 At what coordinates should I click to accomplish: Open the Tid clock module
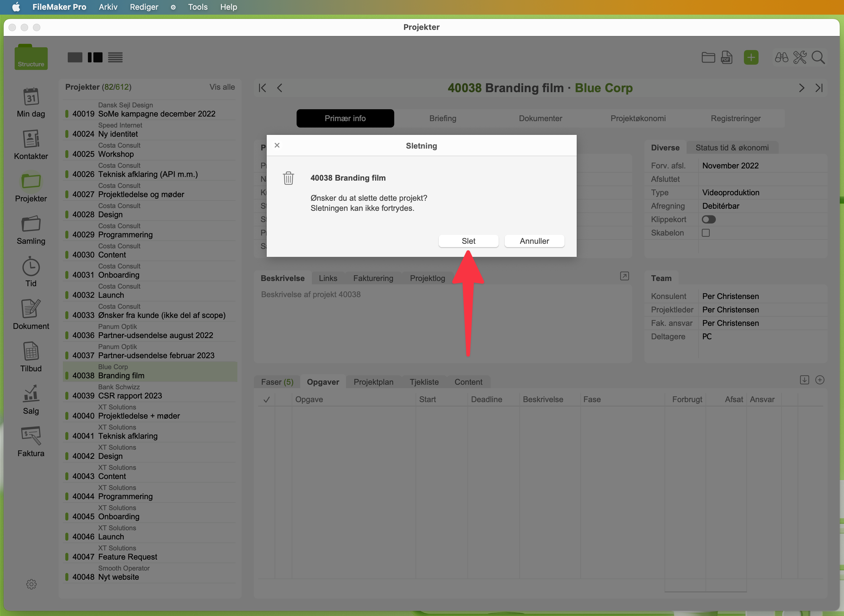(31, 266)
